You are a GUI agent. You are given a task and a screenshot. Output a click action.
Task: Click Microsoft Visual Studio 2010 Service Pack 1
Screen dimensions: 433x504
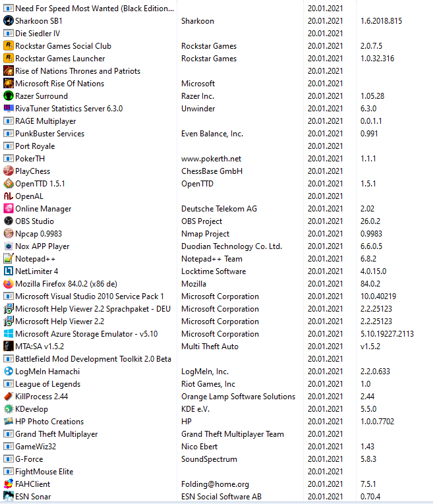tap(90, 296)
